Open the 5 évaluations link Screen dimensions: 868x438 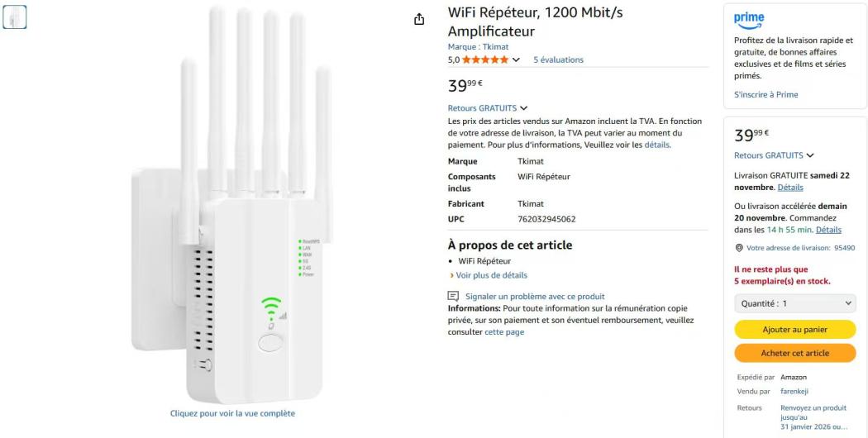(x=558, y=60)
